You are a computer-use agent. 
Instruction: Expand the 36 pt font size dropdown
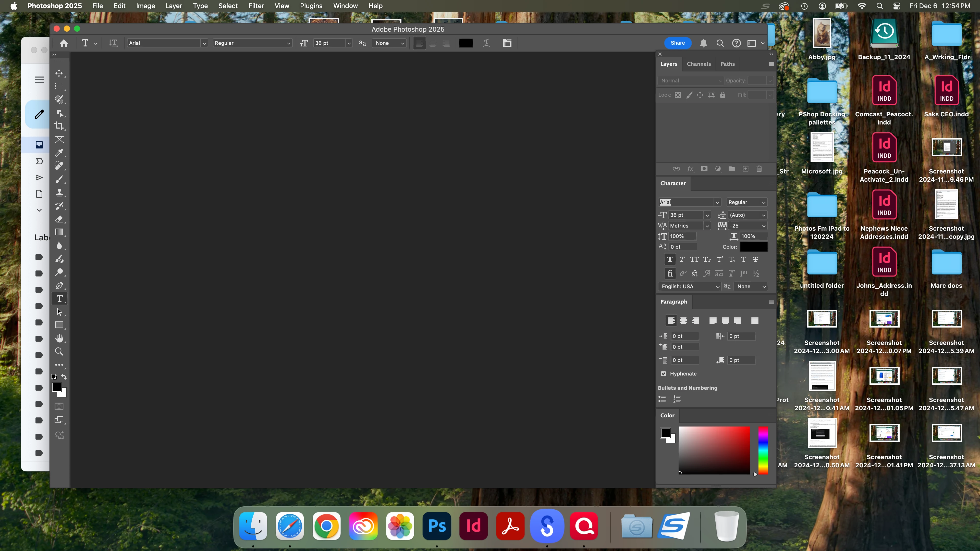pyautogui.click(x=348, y=43)
